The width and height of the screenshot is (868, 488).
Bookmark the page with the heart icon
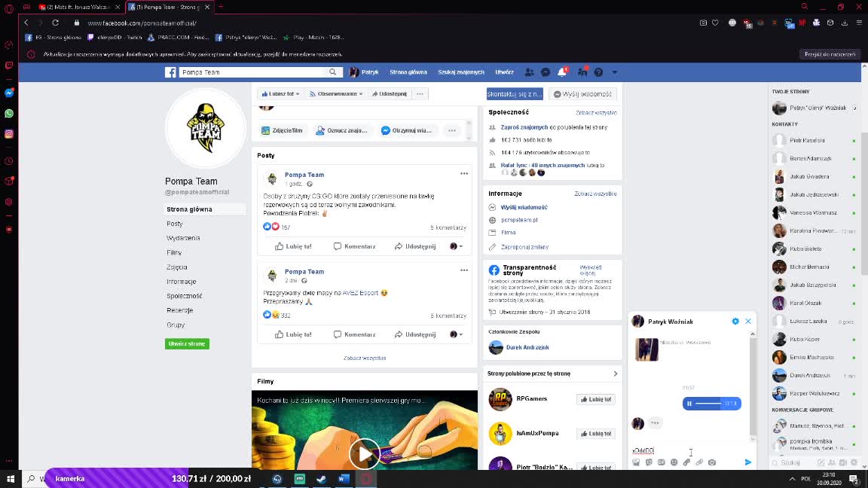[x=715, y=23]
